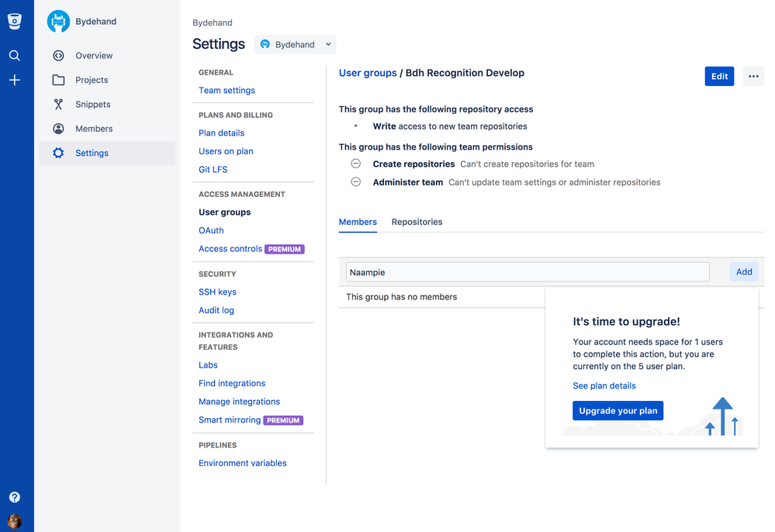Open Overview from sidebar icon
Viewport: 775px width, 532px height.
[x=58, y=56]
